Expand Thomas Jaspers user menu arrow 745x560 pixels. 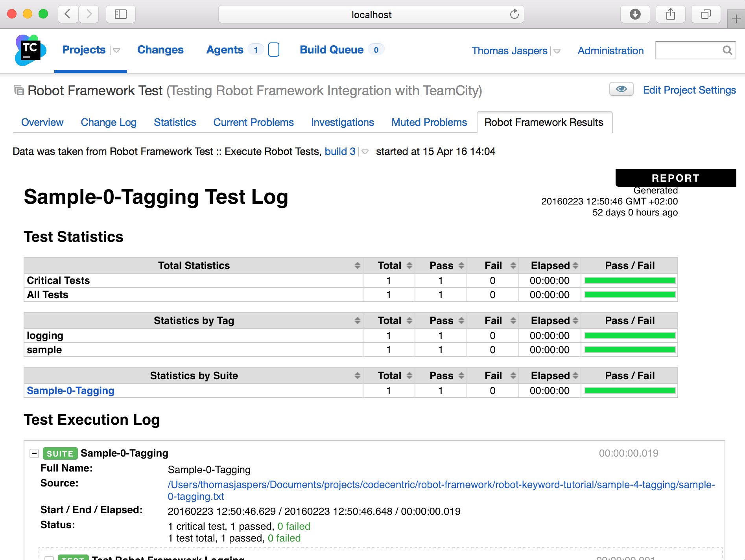557,51
